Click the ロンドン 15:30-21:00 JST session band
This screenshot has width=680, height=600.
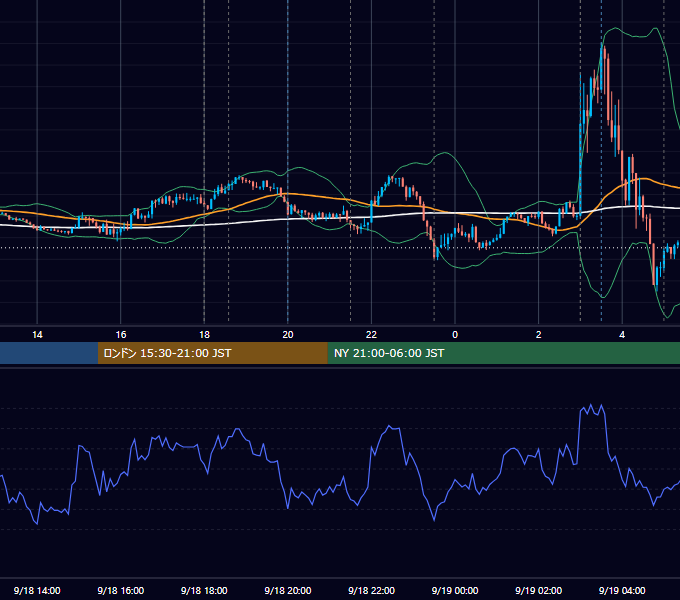[x=212, y=353]
